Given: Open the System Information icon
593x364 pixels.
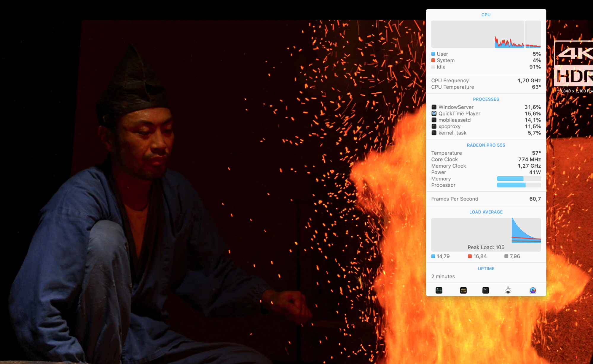Looking at the screenshot, I should 508,290.
